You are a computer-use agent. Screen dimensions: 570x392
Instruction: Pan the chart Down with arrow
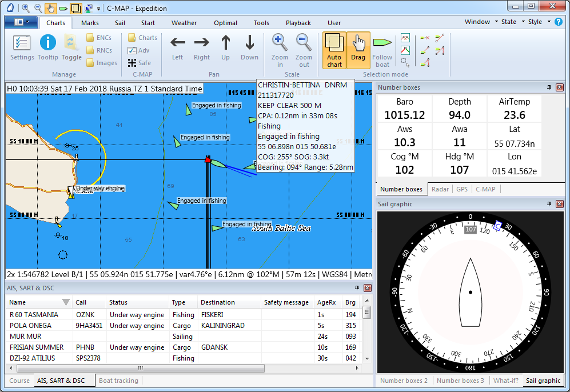tap(249, 47)
